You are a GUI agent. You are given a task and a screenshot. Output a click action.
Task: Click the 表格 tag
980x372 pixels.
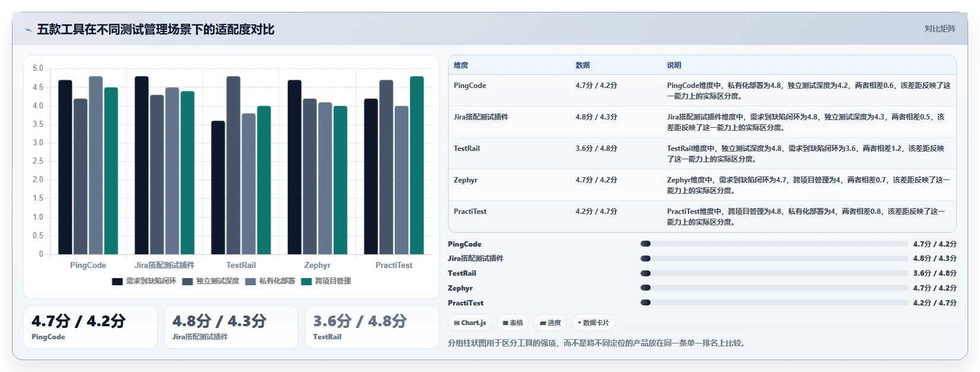coord(513,323)
